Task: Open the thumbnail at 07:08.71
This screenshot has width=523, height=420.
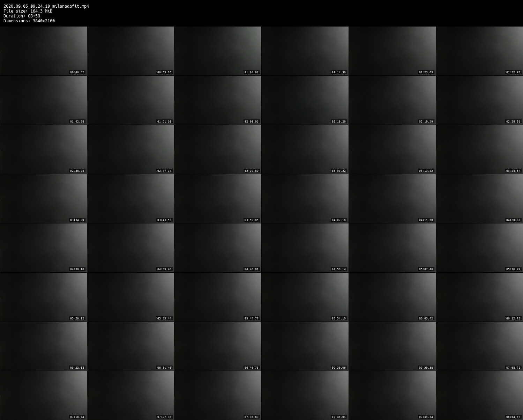Action: point(479,346)
